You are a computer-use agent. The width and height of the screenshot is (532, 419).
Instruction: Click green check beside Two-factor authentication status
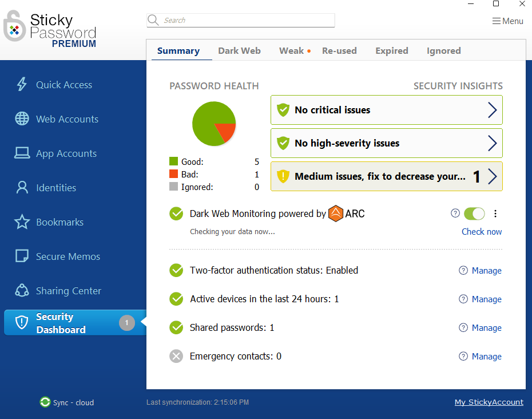click(x=176, y=270)
